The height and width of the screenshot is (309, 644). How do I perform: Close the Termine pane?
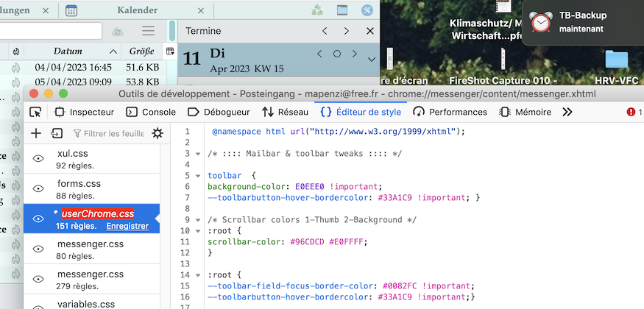(369, 31)
